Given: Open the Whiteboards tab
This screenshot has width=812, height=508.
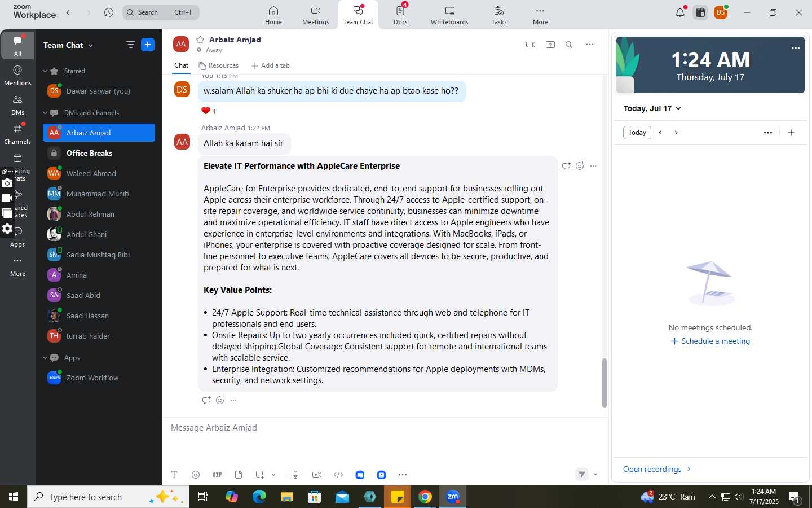Looking at the screenshot, I should 449,15.
